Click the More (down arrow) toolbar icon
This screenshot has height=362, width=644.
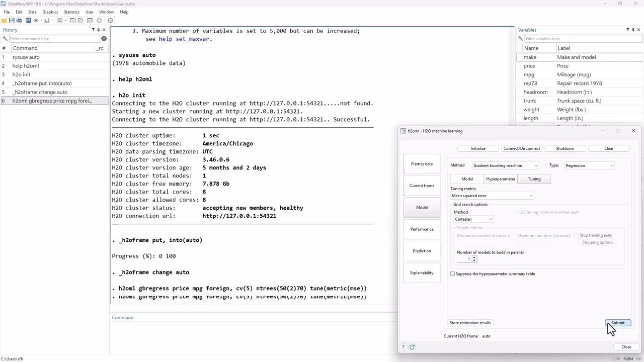(x=99, y=21)
